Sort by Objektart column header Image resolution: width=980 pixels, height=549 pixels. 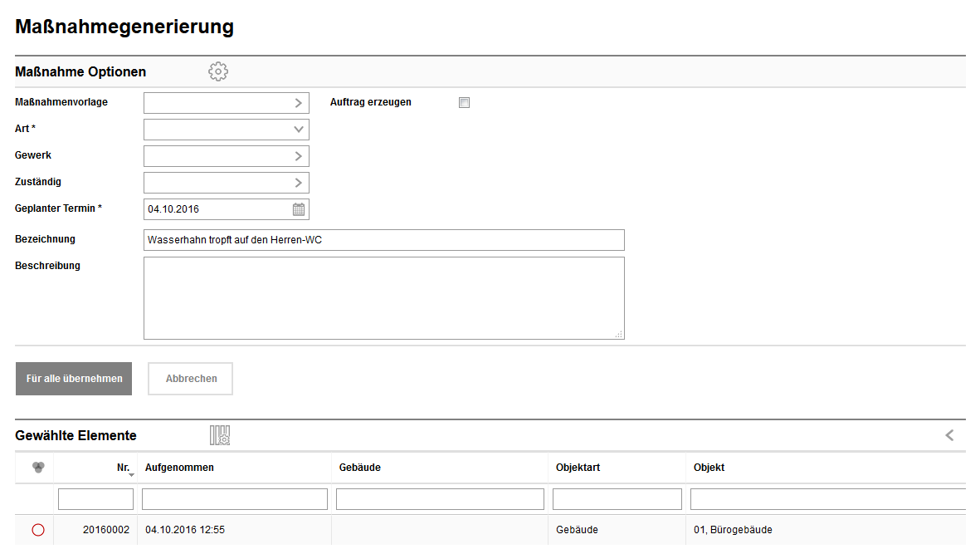[x=578, y=468]
